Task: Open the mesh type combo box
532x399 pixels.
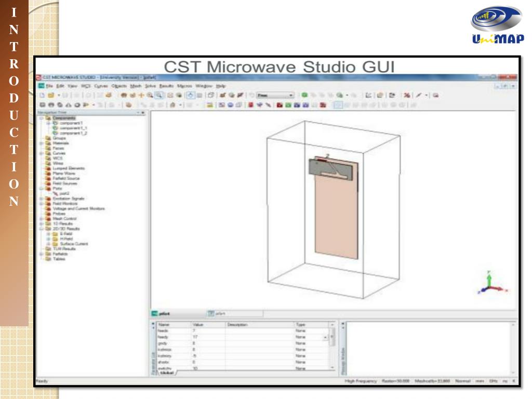Action: click(275, 96)
